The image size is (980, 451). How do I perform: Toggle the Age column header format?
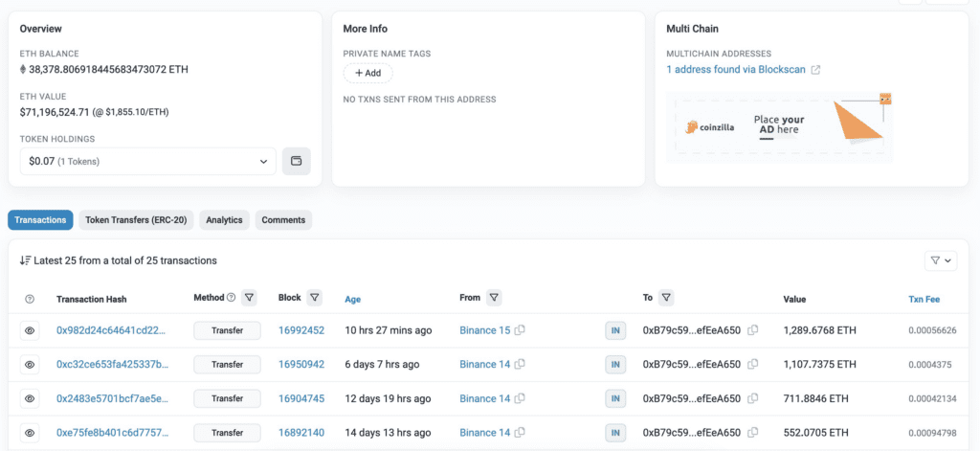tap(352, 300)
